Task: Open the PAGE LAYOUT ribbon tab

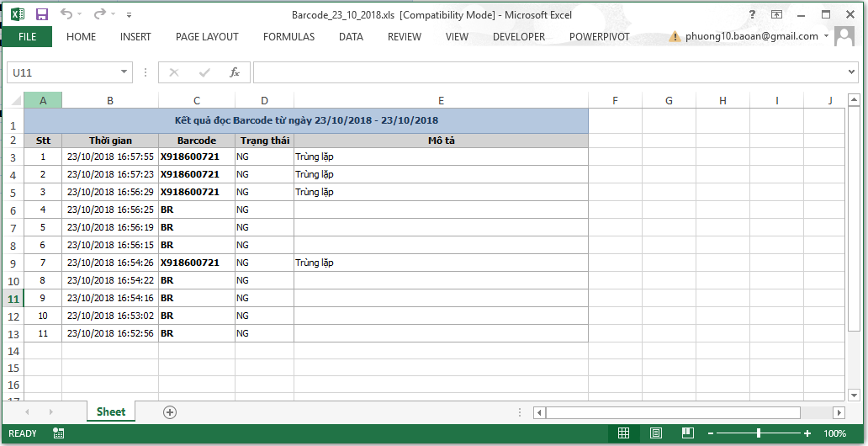Action: (x=207, y=37)
